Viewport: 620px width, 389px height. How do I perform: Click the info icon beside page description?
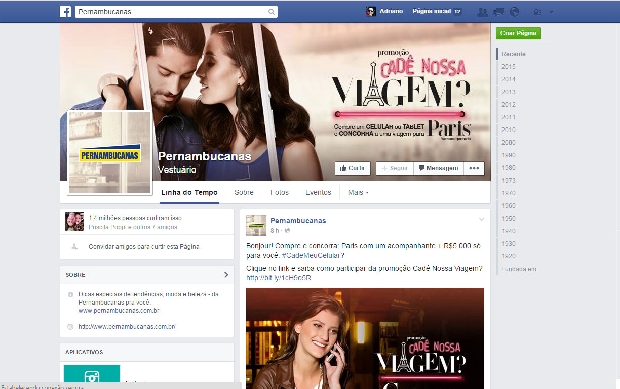[x=70, y=295]
